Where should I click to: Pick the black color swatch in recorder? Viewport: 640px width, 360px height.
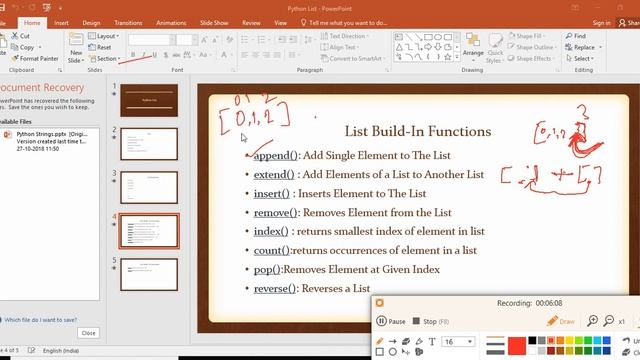pyautogui.click(x=532, y=340)
